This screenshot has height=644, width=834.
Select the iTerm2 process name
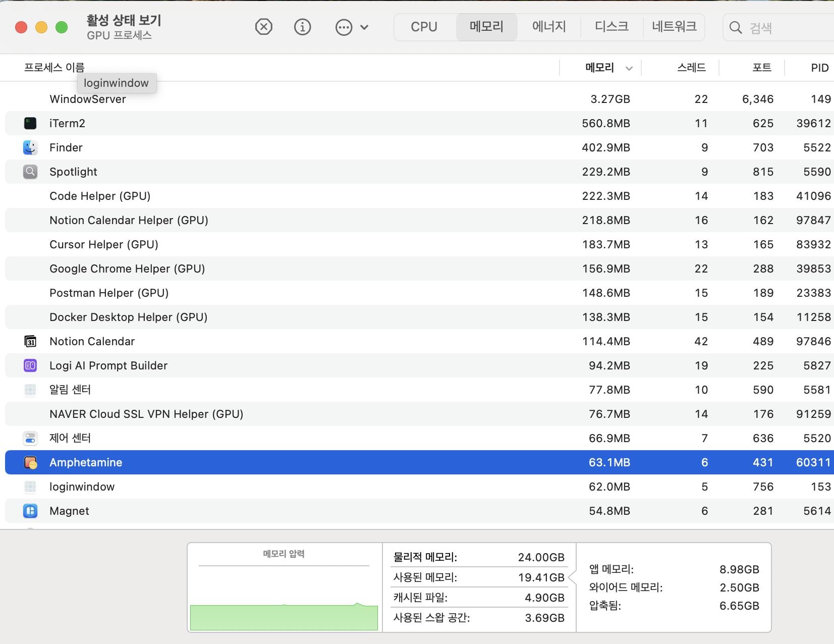(x=67, y=123)
